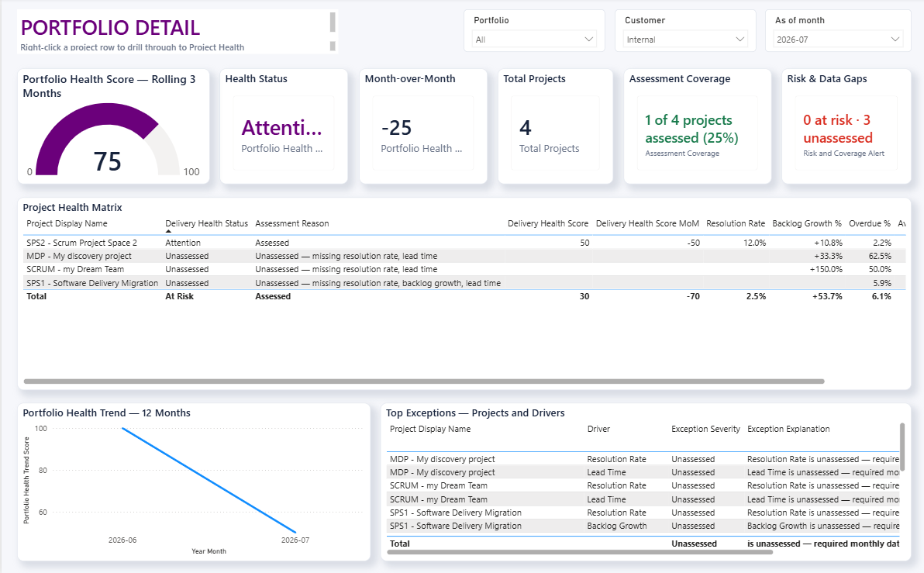Select the SCRUM - my Dream Team row

[x=464, y=269]
